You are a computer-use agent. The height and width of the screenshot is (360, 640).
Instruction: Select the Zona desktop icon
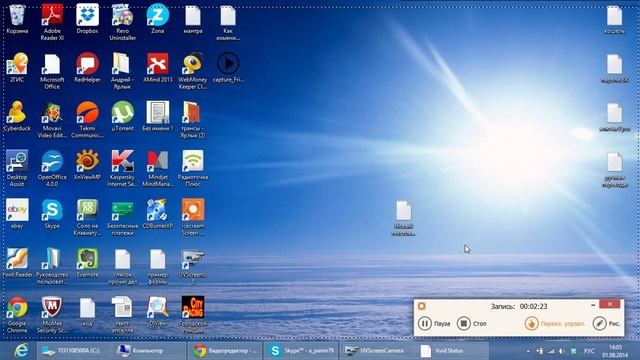158,19
